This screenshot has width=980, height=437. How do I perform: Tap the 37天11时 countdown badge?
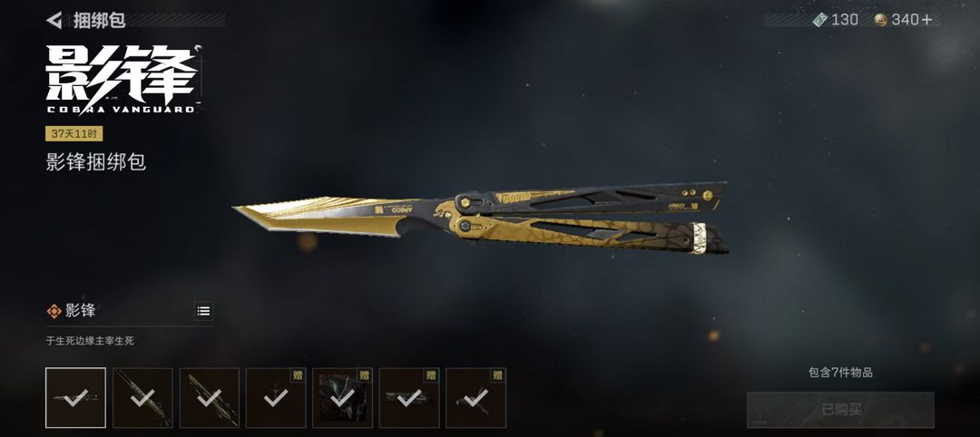73,134
